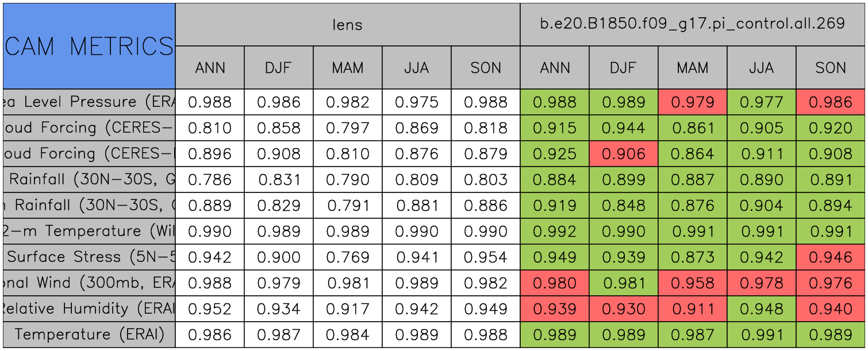Select the Relative Humidity row label

(x=89, y=309)
